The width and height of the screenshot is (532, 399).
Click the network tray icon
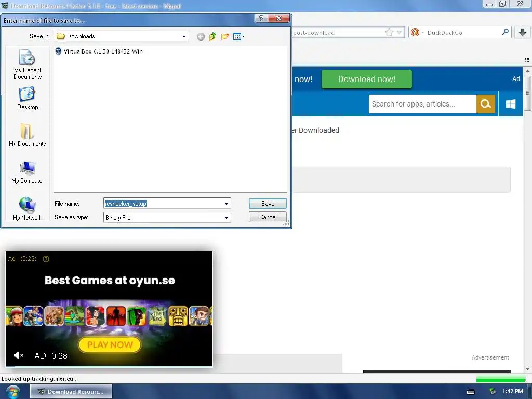[493, 392]
